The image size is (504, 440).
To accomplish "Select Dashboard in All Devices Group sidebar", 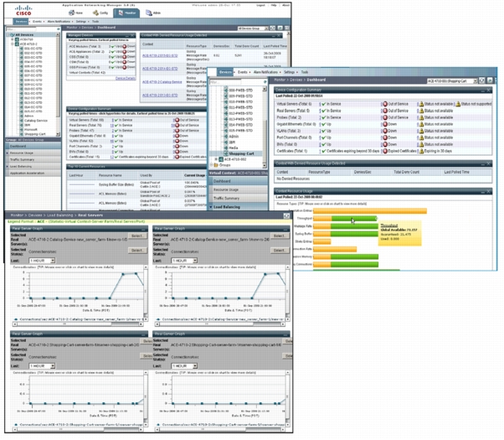I will tap(33, 146).
